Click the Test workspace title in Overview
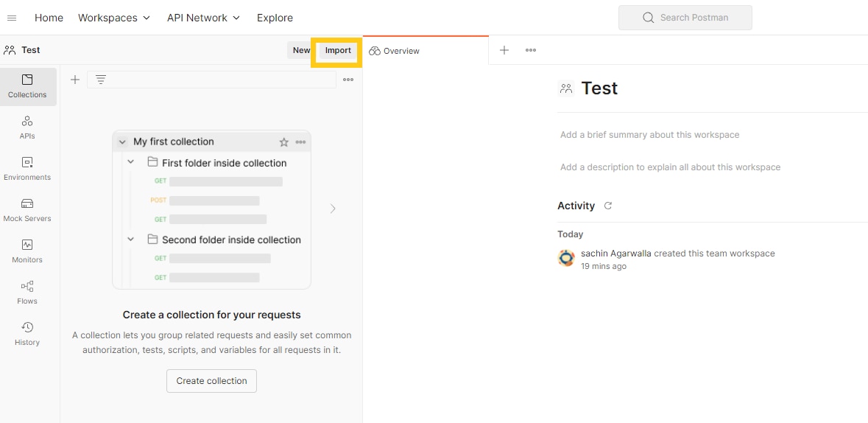Image resolution: width=868 pixels, height=423 pixels. click(599, 88)
